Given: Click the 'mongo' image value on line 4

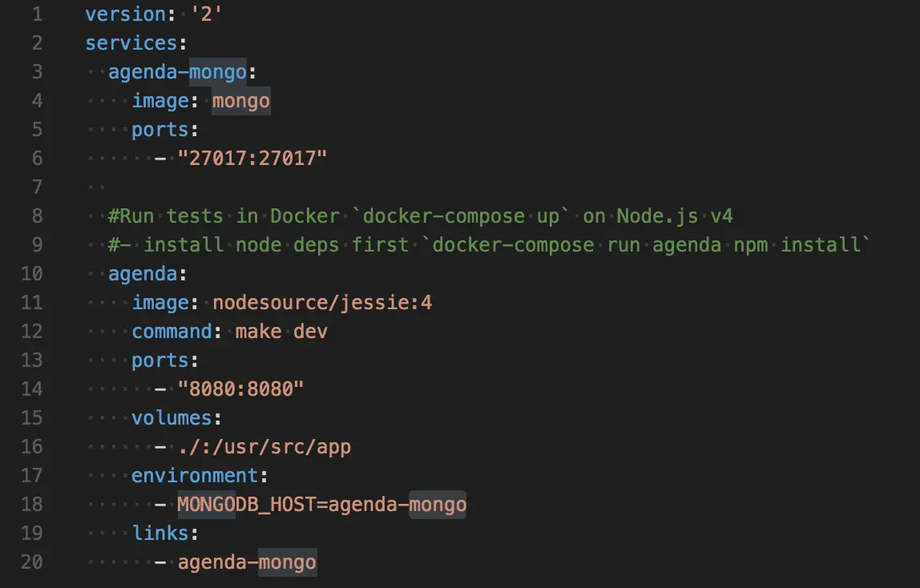Looking at the screenshot, I should (241, 101).
